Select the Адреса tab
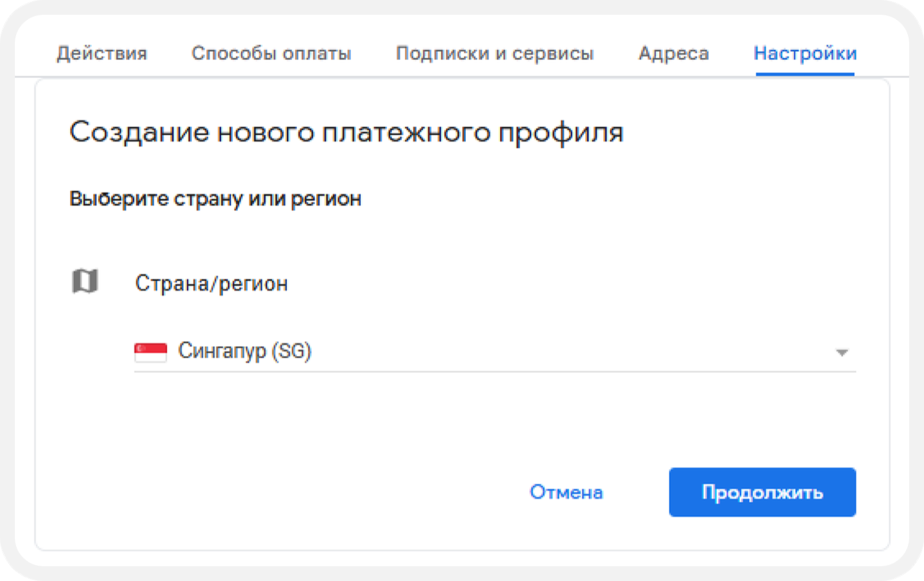The height and width of the screenshot is (581, 924). (x=674, y=53)
